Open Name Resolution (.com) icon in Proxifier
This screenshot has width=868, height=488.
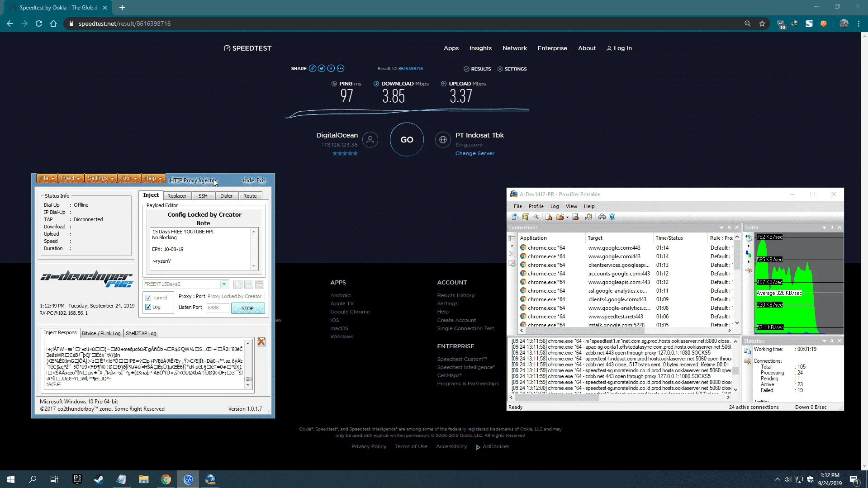536,217
